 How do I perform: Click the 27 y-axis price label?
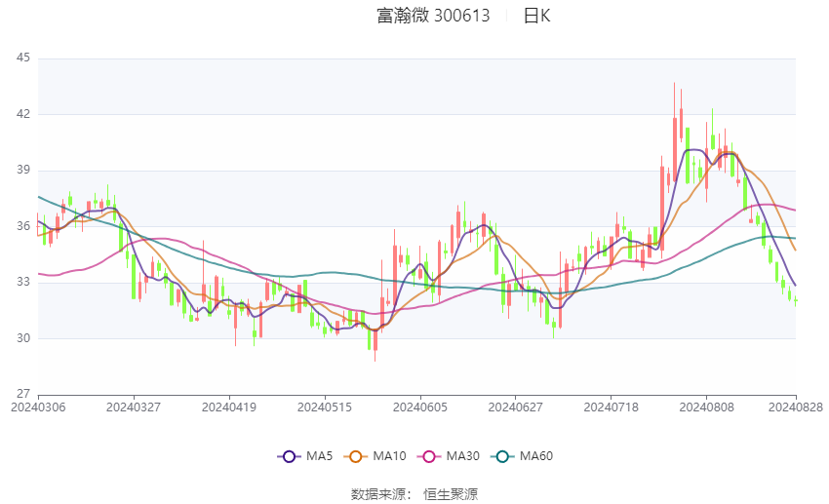click(x=23, y=394)
